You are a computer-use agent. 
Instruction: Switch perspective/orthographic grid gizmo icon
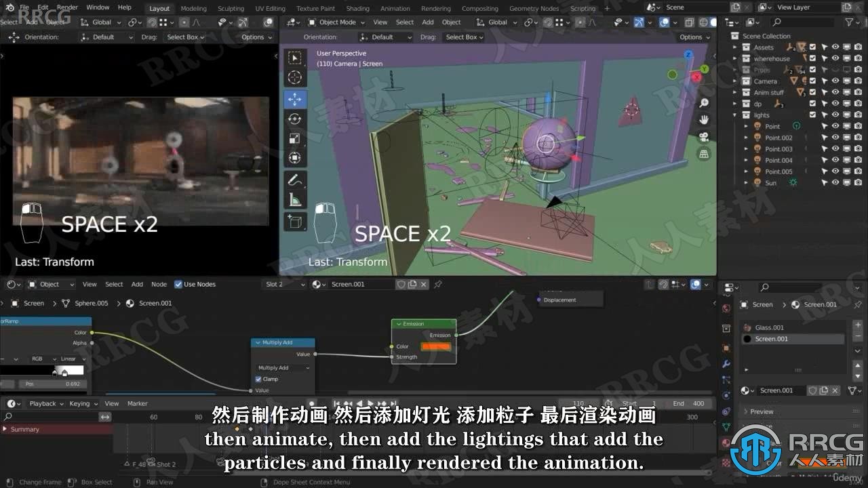tap(704, 154)
